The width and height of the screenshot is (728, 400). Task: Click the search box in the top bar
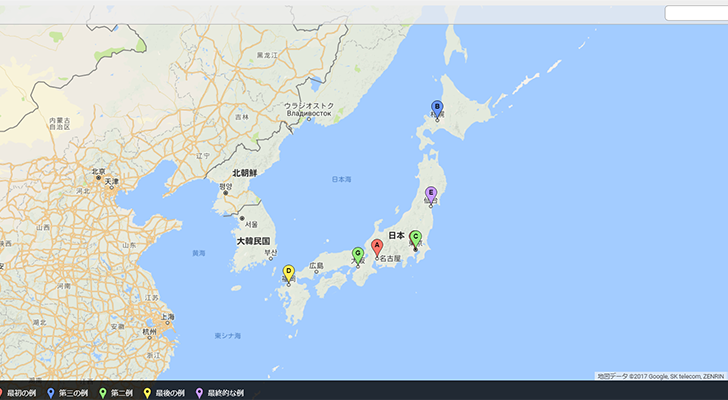click(695, 13)
